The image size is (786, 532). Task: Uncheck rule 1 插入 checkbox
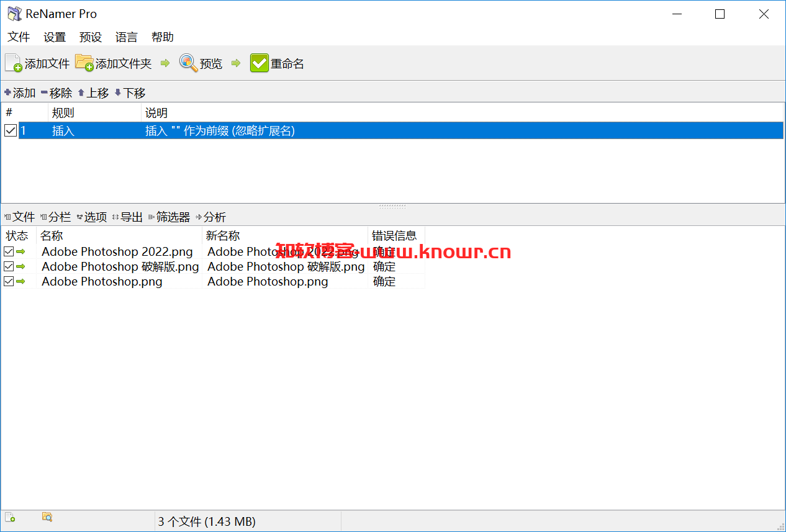pos(11,130)
